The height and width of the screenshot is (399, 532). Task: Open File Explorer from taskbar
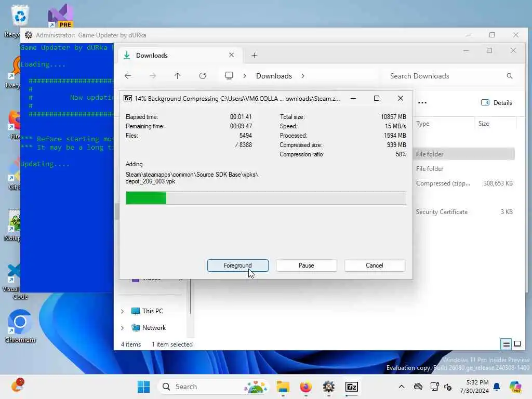283,387
